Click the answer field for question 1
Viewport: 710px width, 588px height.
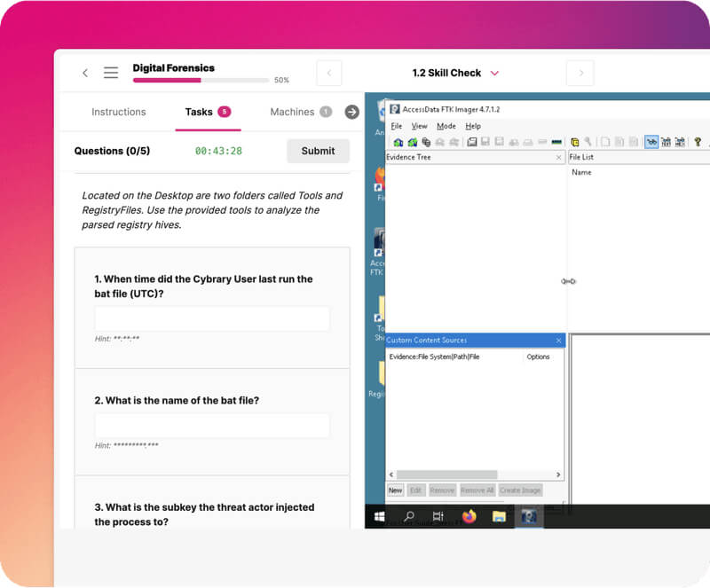212,318
